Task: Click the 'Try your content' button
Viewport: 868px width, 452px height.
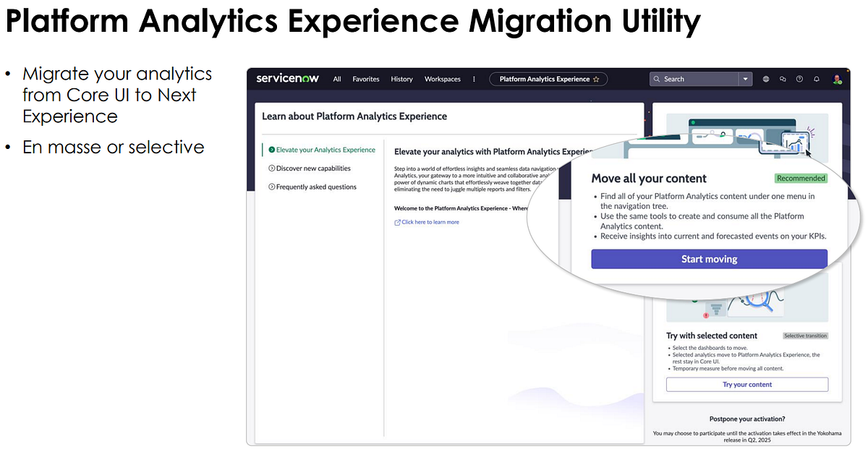Action: [x=746, y=384]
